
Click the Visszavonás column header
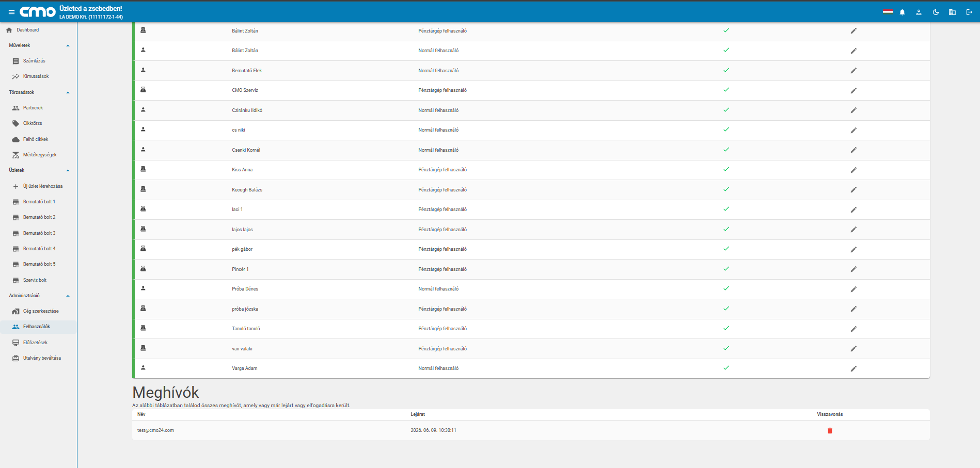point(830,414)
